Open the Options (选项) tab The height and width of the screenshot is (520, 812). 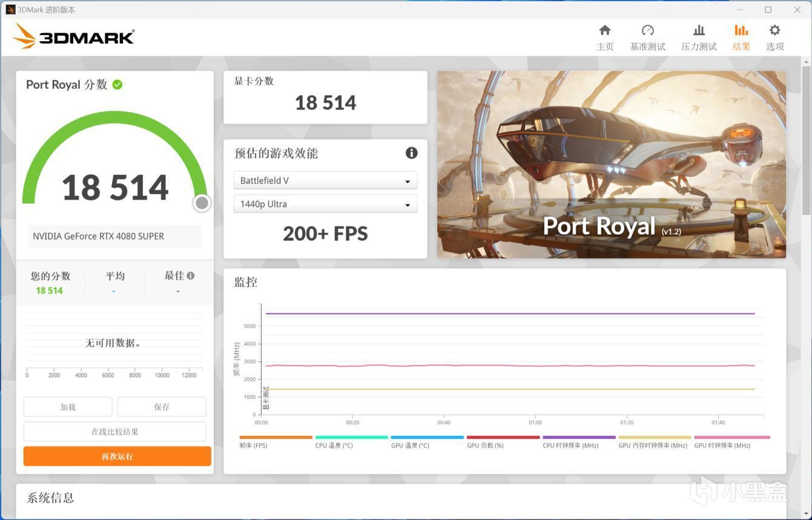[x=774, y=38]
